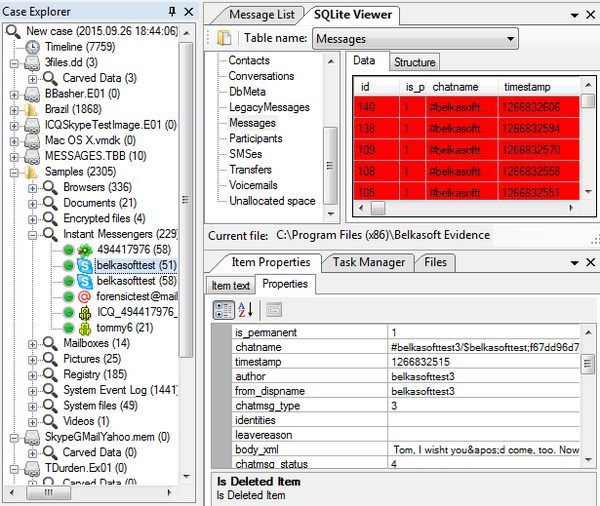Screen dimensions: 600x506
Task: Click the SQLite Viewer open database icon
Action: [x=224, y=38]
